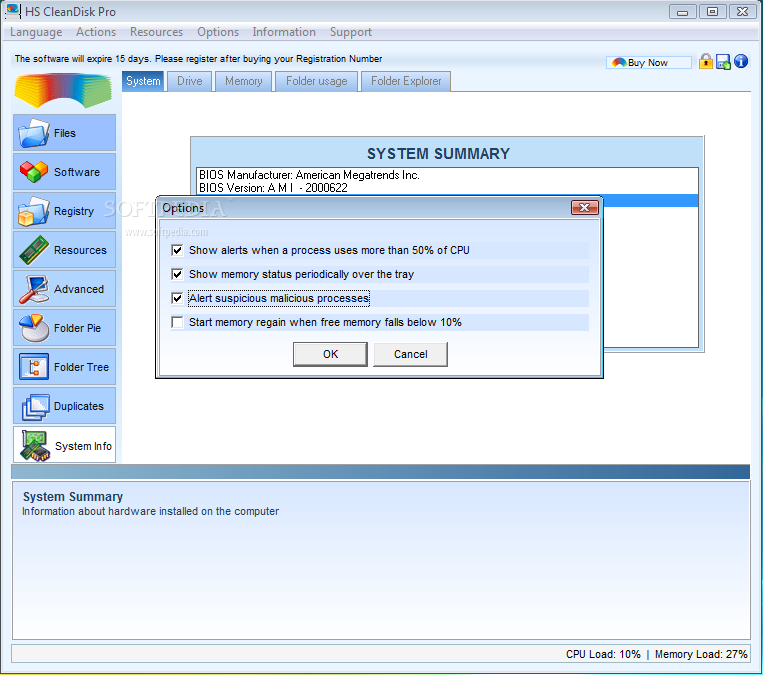Uncheck Show memory status over the tray

coord(177,274)
